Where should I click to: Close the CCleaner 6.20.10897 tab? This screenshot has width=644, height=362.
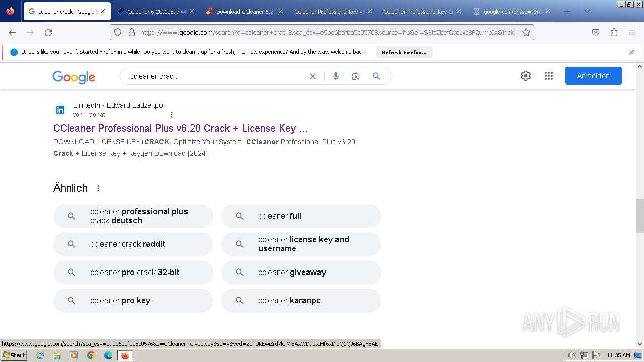[192, 11]
